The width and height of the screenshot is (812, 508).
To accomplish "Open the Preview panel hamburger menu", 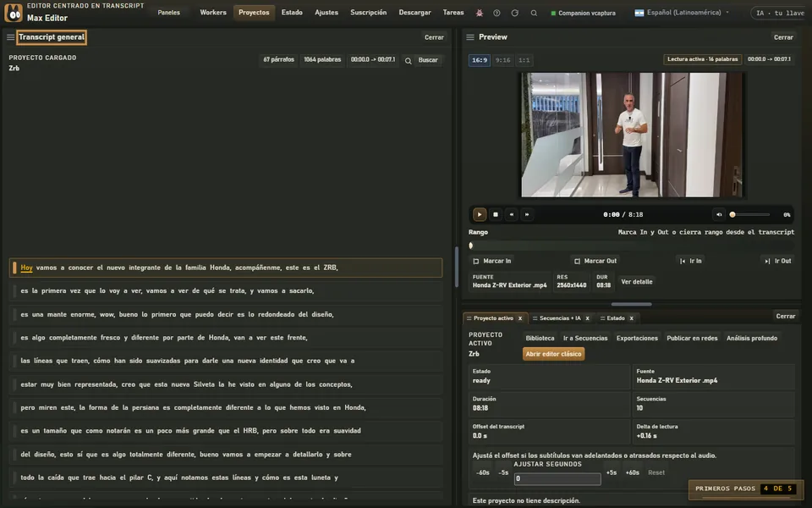I will (470, 37).
